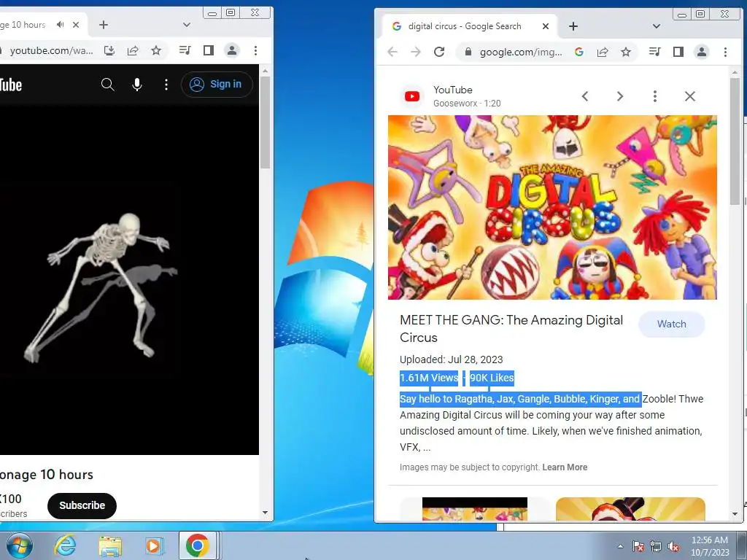Screen dimensions: 747x560
Task: Open Windows Explorer from taskbar
Action: coord(110,546)
